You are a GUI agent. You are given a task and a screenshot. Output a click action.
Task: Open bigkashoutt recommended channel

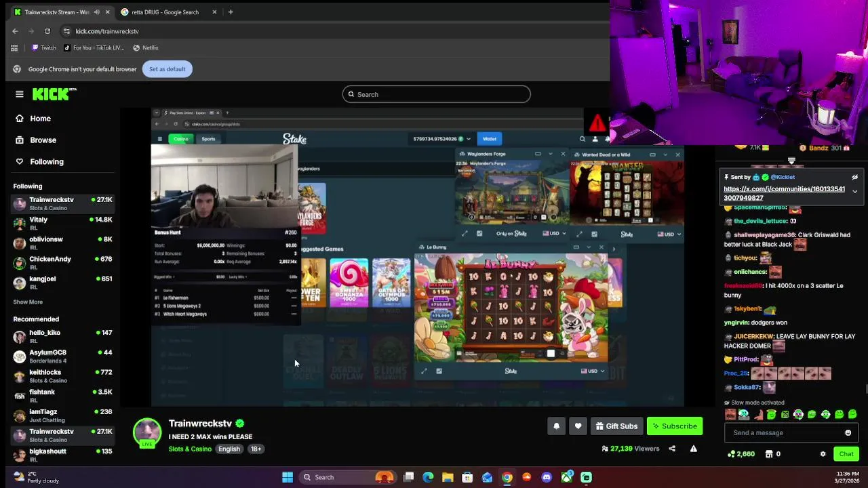tap(62, 455)
